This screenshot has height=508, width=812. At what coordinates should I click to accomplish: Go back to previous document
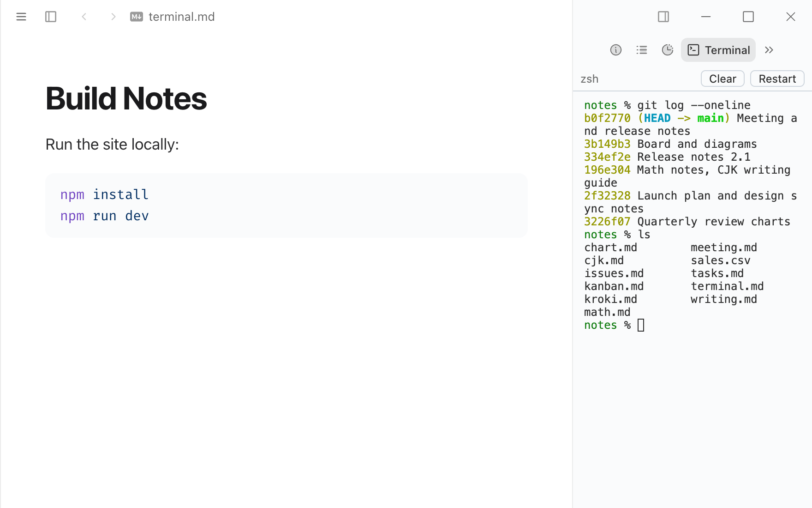pos(84,17)
